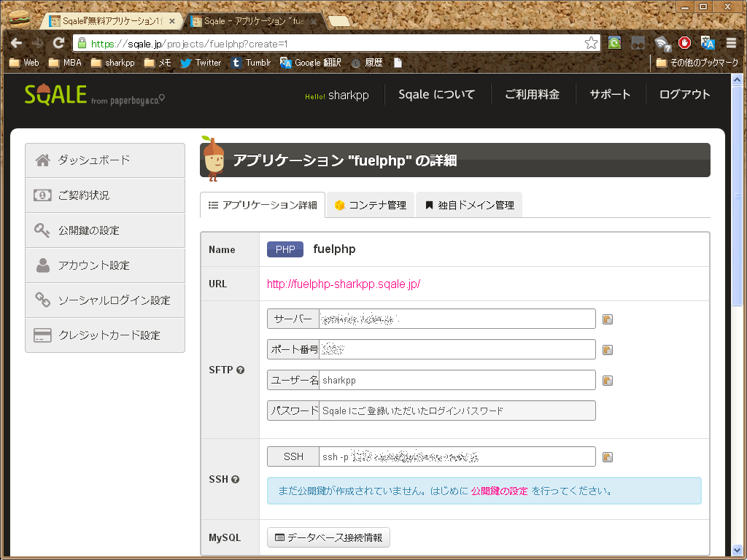The width and height of the screenshot is (747, 560).
Task: Click the sharkpp username in header
Action: pos(348,95)
